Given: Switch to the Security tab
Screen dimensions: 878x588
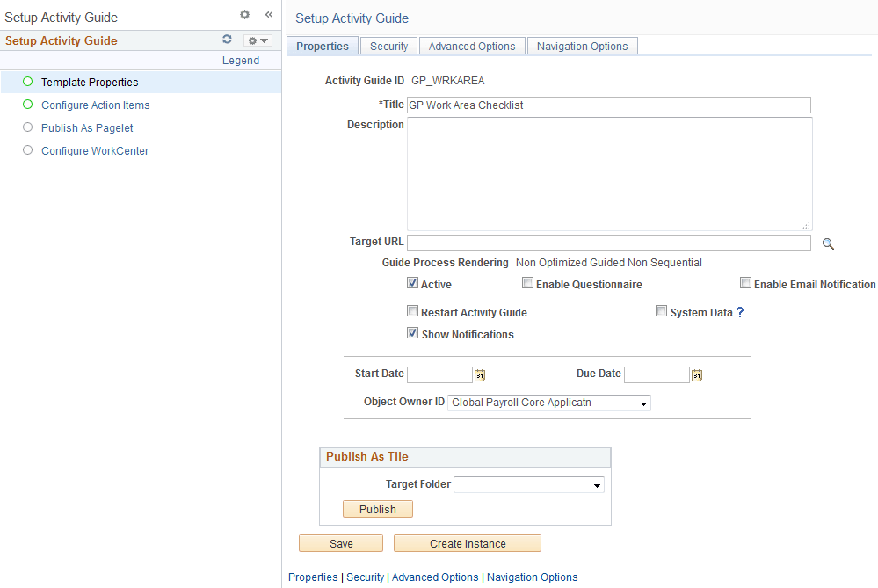Looking at the screenshot, I should [388, 46].
